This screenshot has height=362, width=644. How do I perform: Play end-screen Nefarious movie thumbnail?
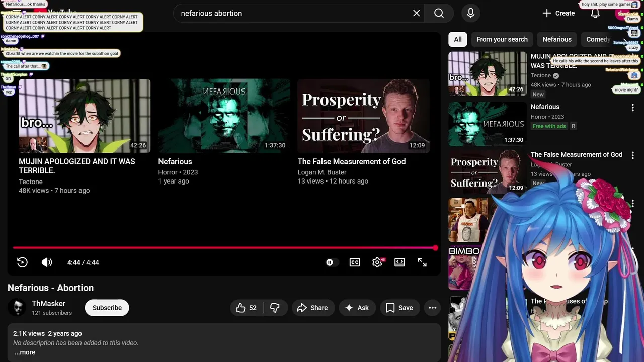tap(224, 116)
